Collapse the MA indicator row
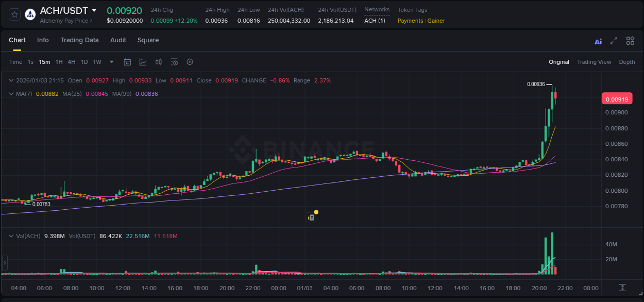 tap(11, 94)
